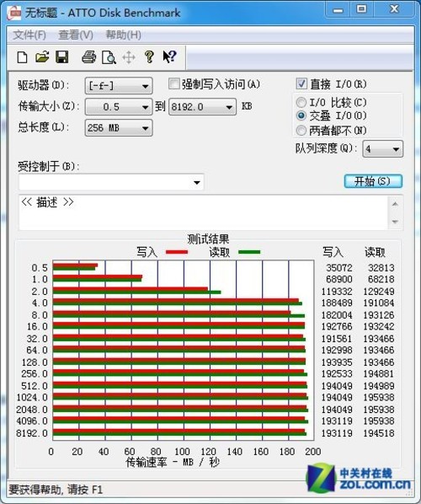Click the write value 192766
Image resolution: width=421 pixels, height=504 pixels.
[337, 326]
